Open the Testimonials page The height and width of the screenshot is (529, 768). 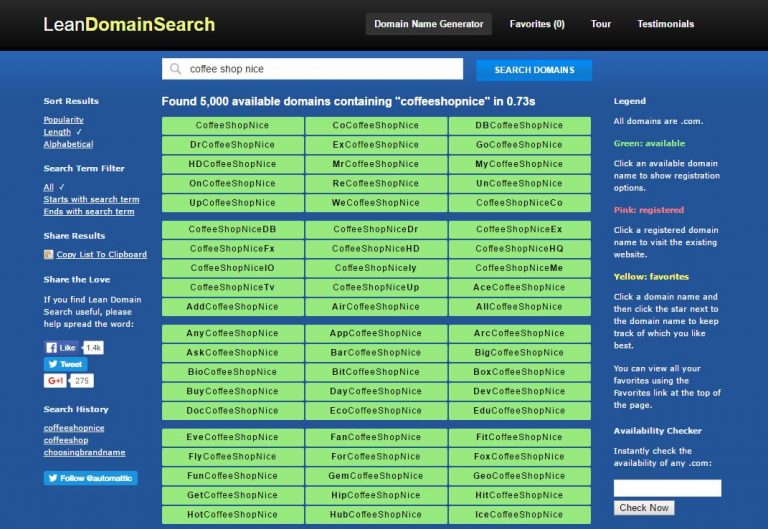point(665,24)
